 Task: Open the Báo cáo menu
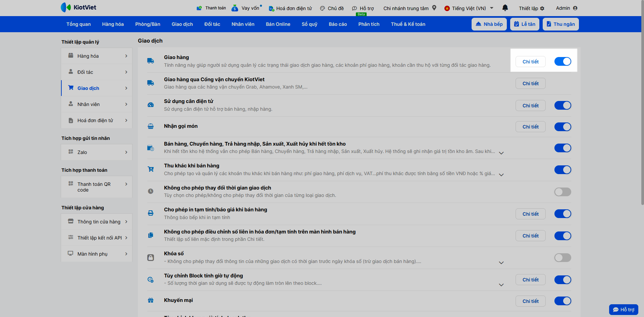pos(338,24)
